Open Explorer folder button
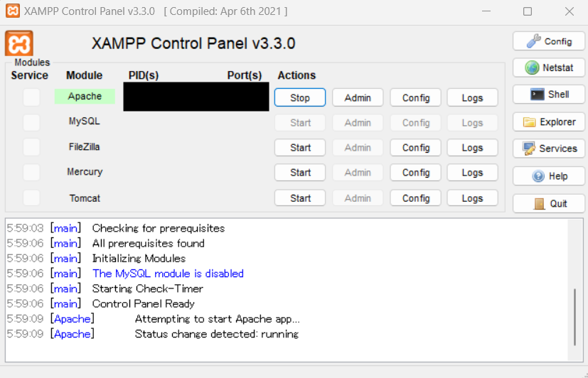588x378 pixels. point(548,121)
